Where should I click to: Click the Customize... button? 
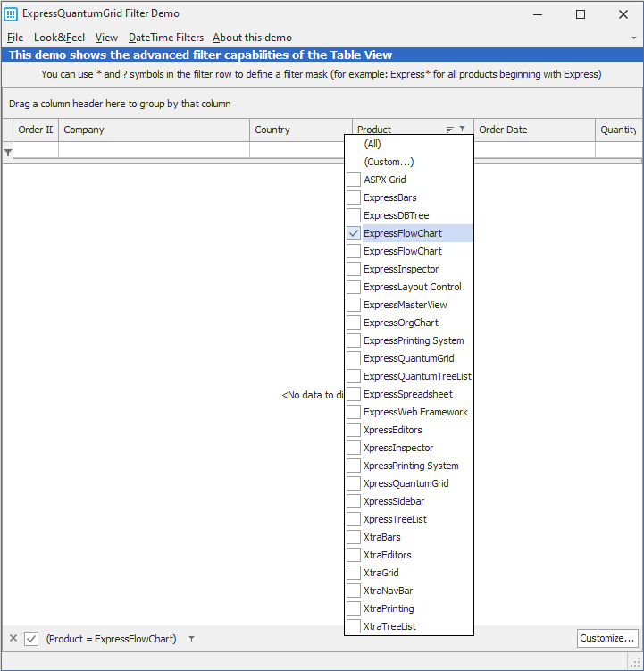click(x=607, y=638)
